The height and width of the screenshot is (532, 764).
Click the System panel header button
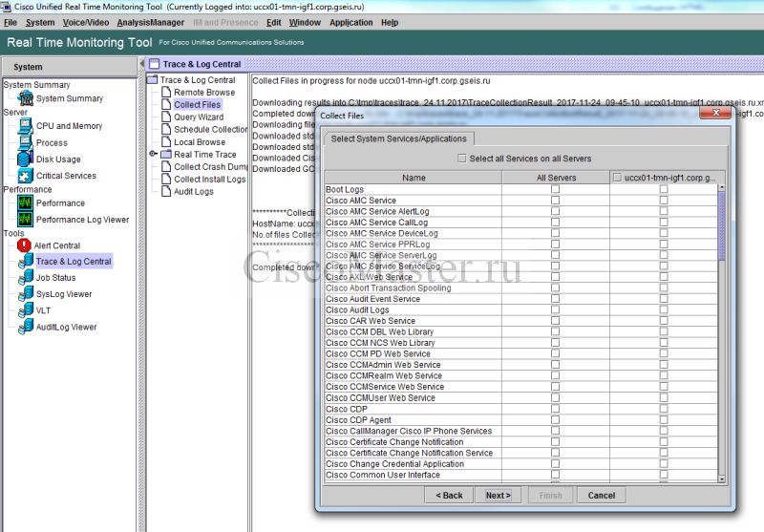(x=69, y=67)
